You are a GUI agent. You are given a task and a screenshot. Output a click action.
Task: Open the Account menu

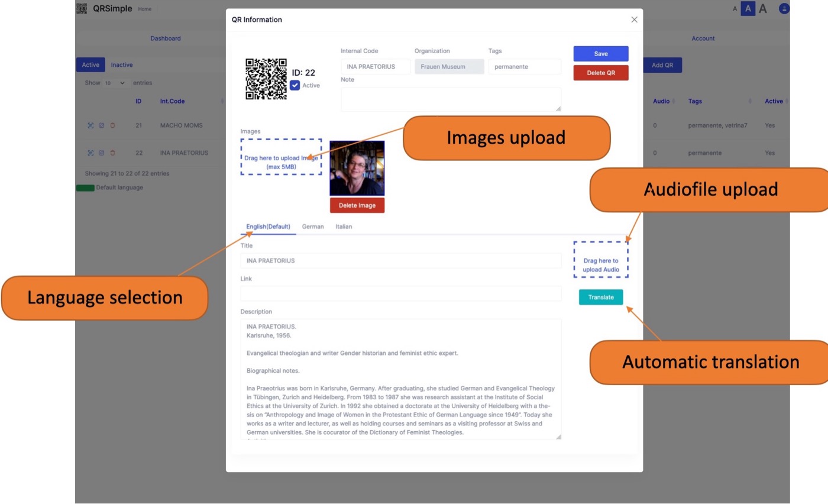point(703,38)
